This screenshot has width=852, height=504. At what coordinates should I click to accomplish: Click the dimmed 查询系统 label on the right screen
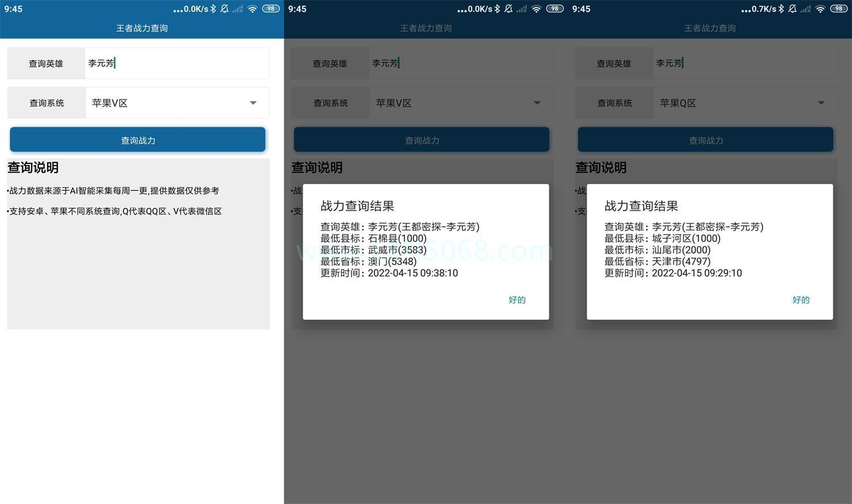pos(615,103)
